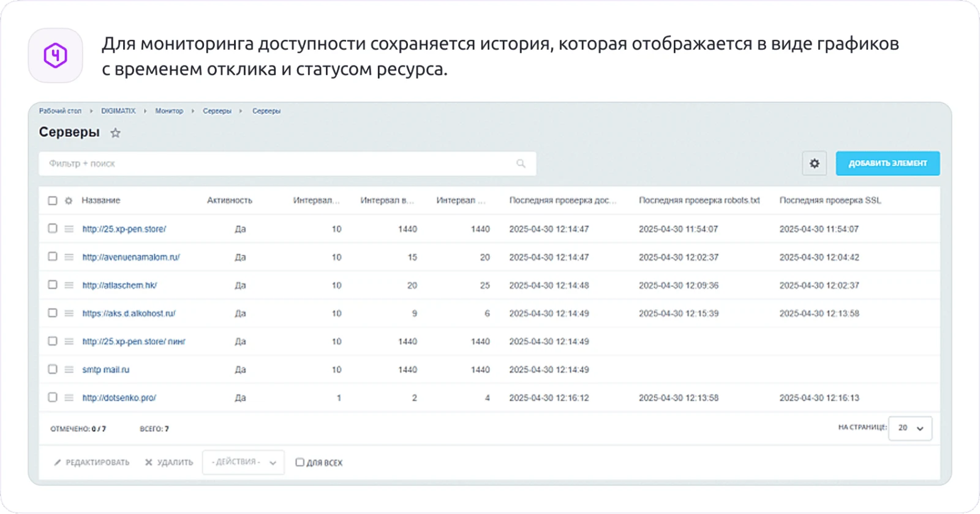Toggle the select-all checkbox in the header
This screenshot has width=980, height=514.
coord(53,201)
